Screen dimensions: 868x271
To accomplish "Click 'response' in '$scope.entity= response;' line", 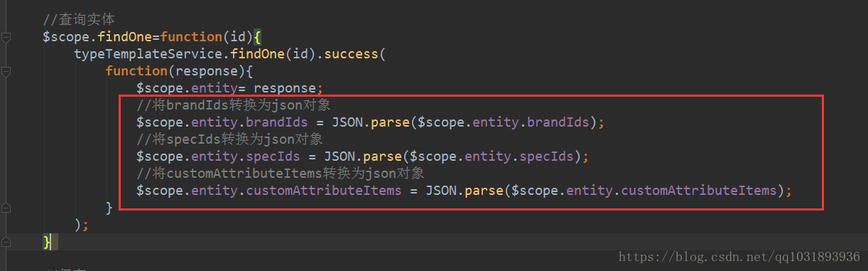I will point(284,88).
